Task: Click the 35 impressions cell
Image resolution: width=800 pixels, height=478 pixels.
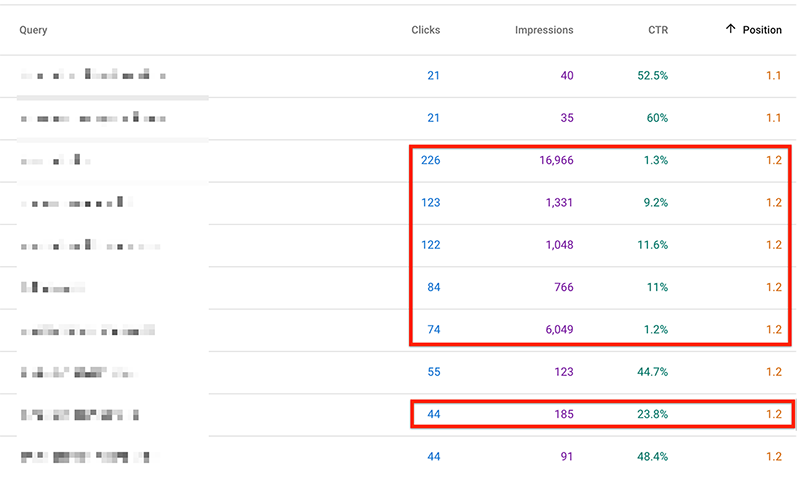Action: [567, 118]
